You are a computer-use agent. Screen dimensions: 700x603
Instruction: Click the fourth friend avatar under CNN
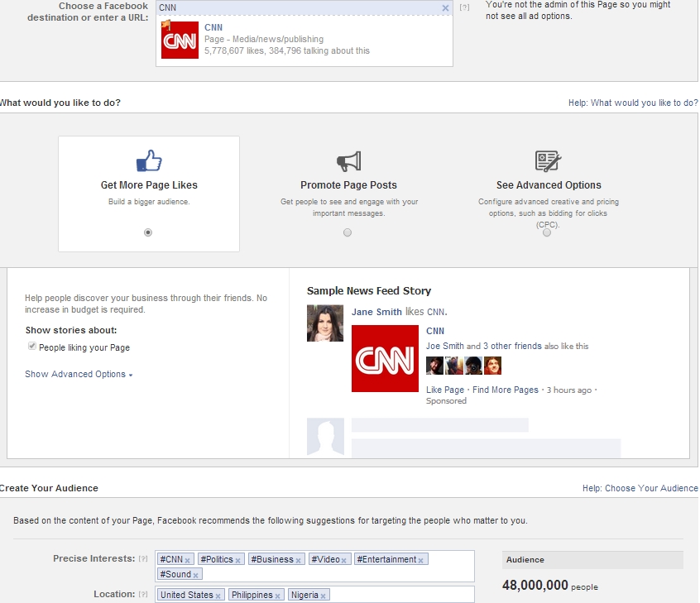(493, 366)
